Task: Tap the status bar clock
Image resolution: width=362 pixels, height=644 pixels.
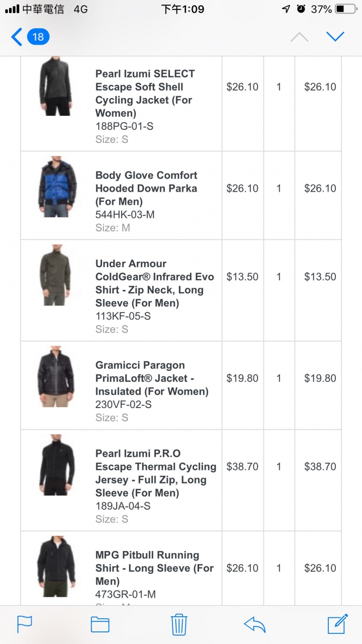Action: [183, 9]
